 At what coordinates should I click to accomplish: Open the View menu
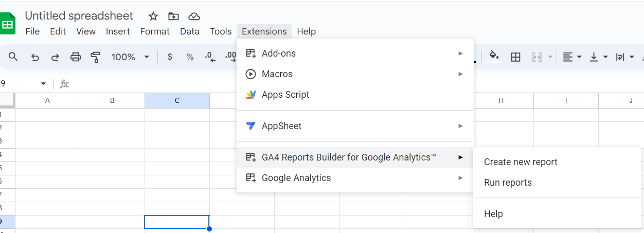[x=86, y=31]
